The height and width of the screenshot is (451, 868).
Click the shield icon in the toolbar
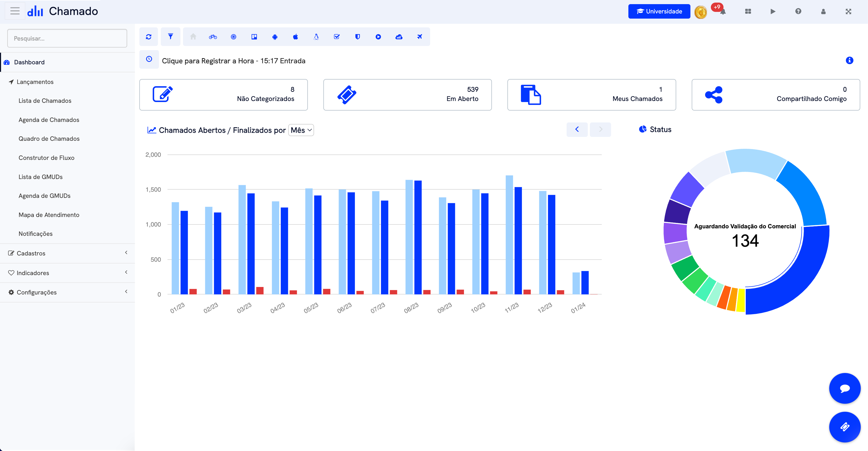tap(357, 36)
